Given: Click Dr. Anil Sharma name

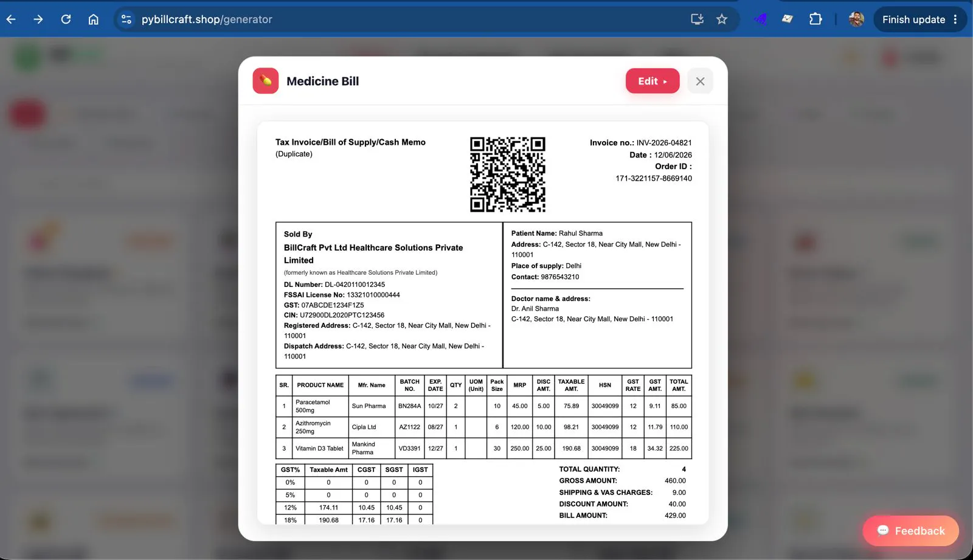Looking at the screenshot, I should [535, 309].
